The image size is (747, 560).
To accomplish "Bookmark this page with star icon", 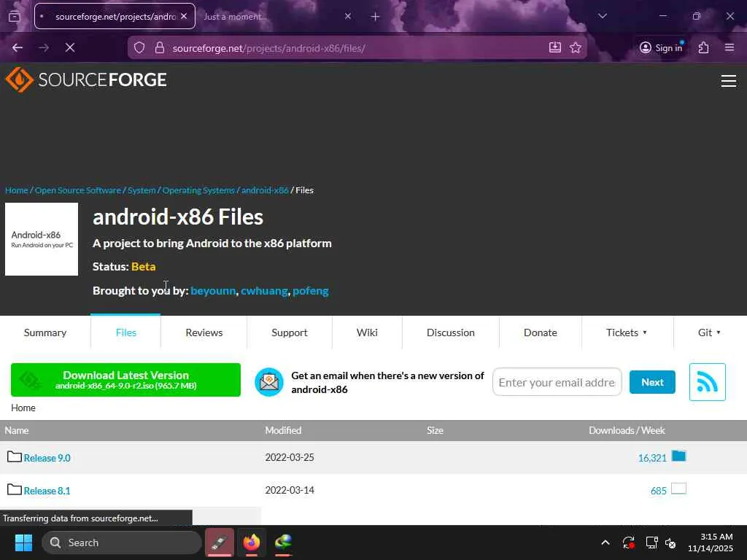I will [x=576, y=47].
